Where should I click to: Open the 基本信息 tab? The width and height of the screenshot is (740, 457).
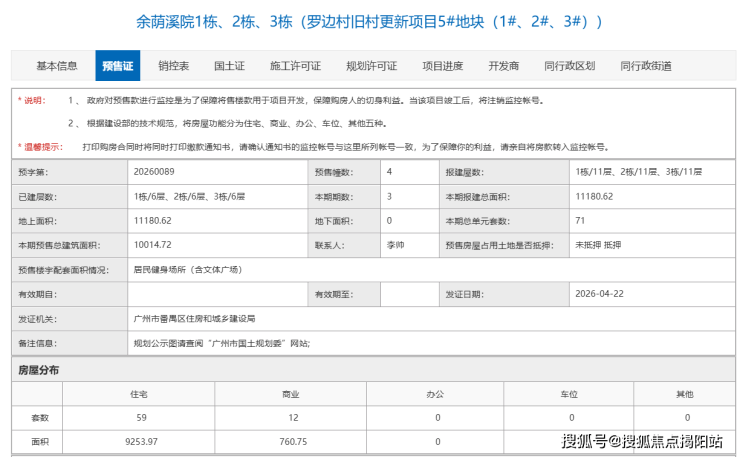point(57,66)
